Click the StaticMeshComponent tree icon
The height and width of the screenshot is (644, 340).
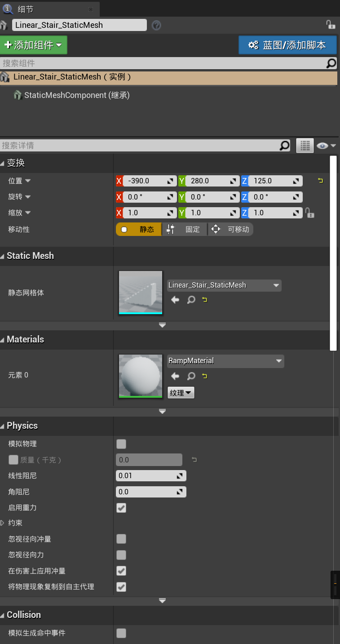[18, 95]
